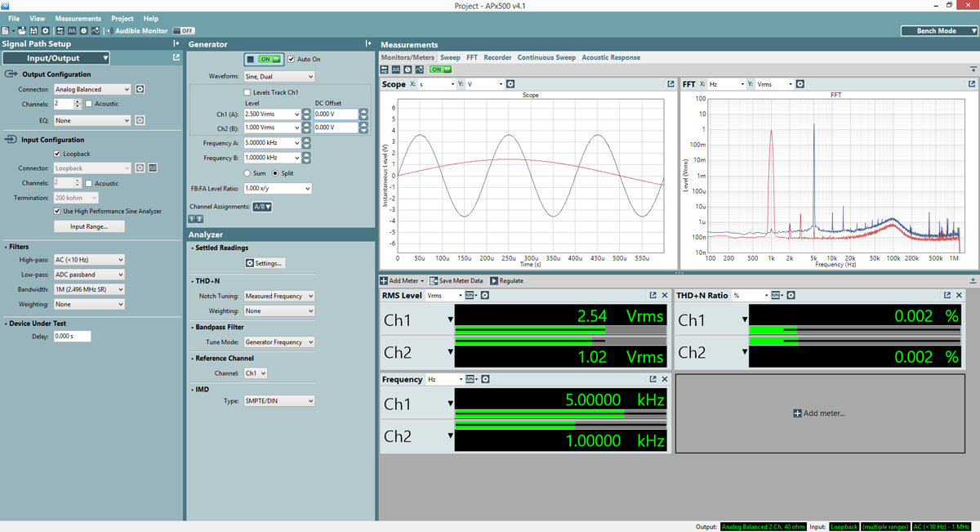The height and width of the screenshot is (532, 980).
Task: Open the Scope panel settings gear
Action: [x=510, y=83]
